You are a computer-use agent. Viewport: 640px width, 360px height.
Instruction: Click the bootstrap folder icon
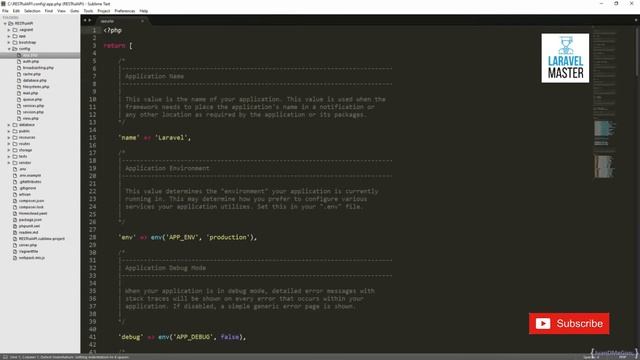tap(15, 42)
